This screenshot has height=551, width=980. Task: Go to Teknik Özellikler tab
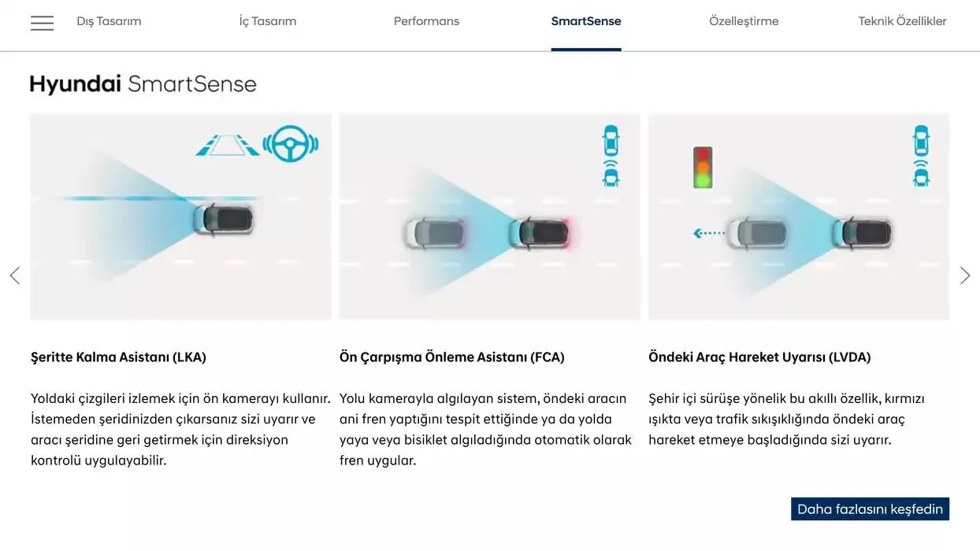[902, 21]
